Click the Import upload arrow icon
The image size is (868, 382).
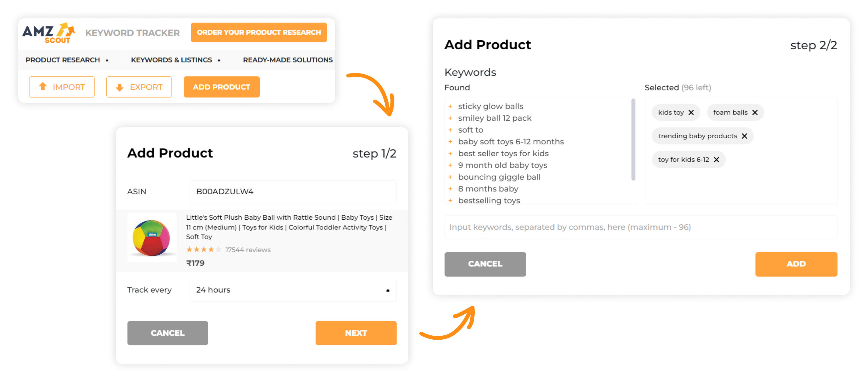tap(43, 87)
